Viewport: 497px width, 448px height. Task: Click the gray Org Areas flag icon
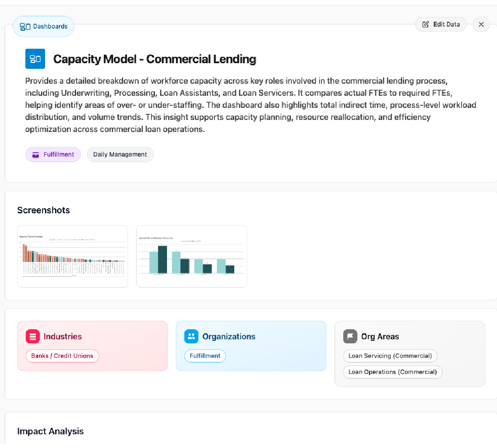[x=350, y=336]
